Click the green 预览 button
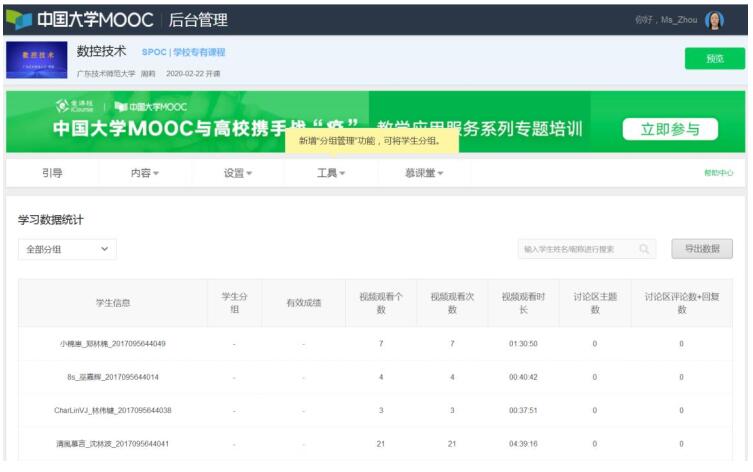753x472 pixels. tap(714, 59)
